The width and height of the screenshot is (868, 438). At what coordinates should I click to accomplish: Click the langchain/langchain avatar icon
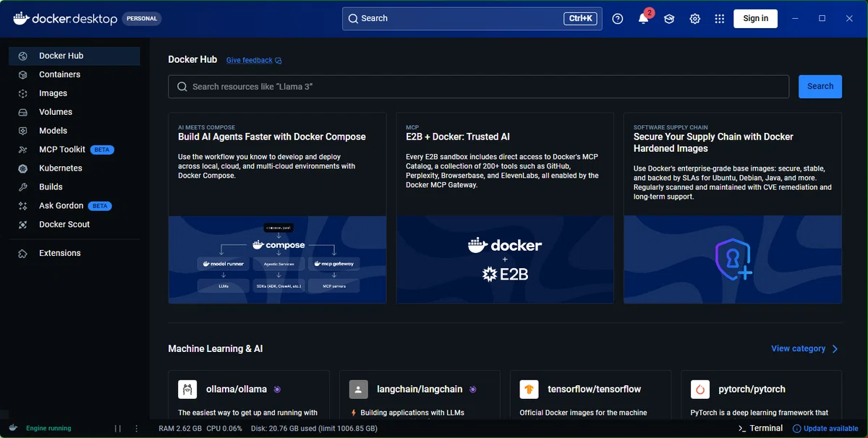[x=358, y=389]
